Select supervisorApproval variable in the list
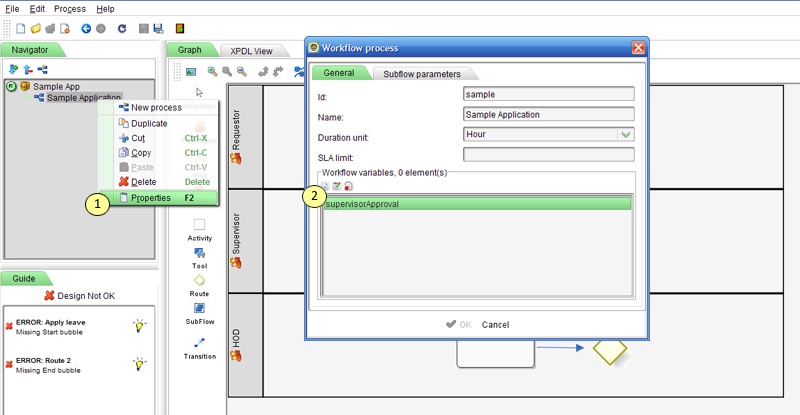The width and height of the screenshot is (800, 415). click(476, 204)
